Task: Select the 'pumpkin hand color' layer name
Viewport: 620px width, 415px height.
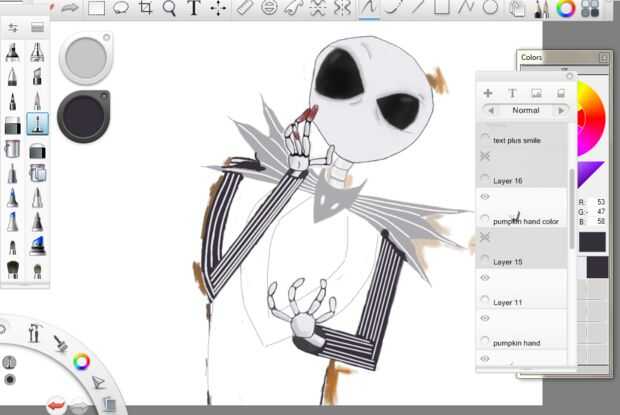Action: pyautogui.click(x=526, y=222)
